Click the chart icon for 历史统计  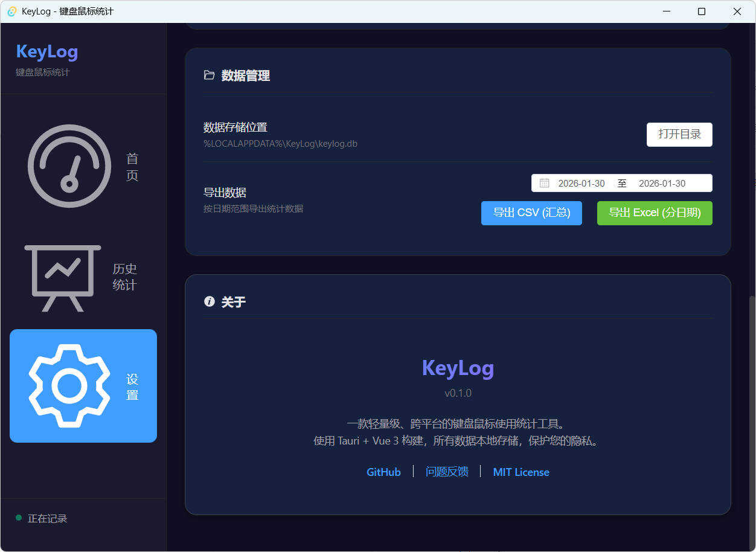click(62, 278)
